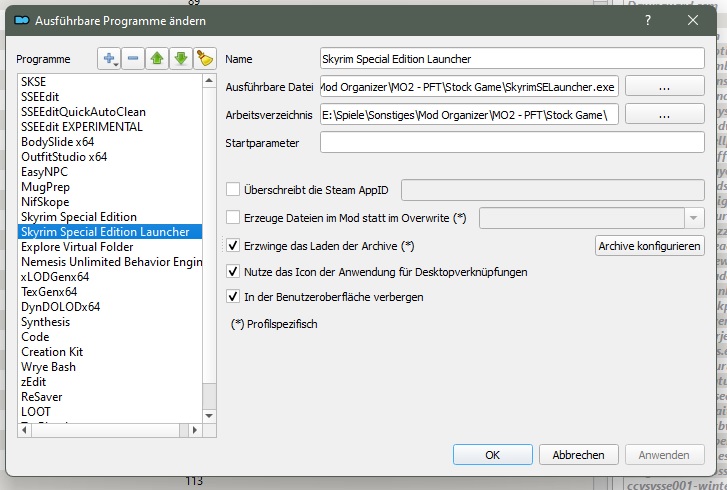This screenshot has height=490, width=727.
Task: Uncheck In der Benutzeroberfläche verbergen
Action: point(234,297)
